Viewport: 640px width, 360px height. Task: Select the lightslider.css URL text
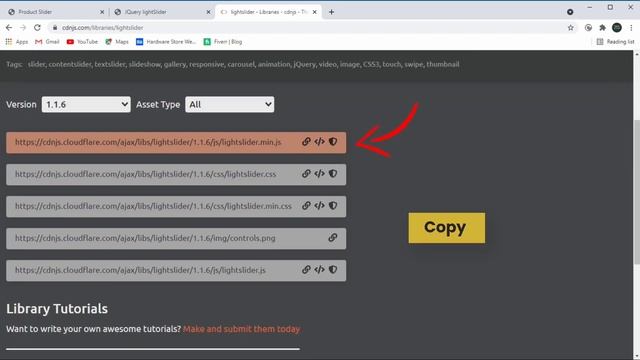(146, 174)
